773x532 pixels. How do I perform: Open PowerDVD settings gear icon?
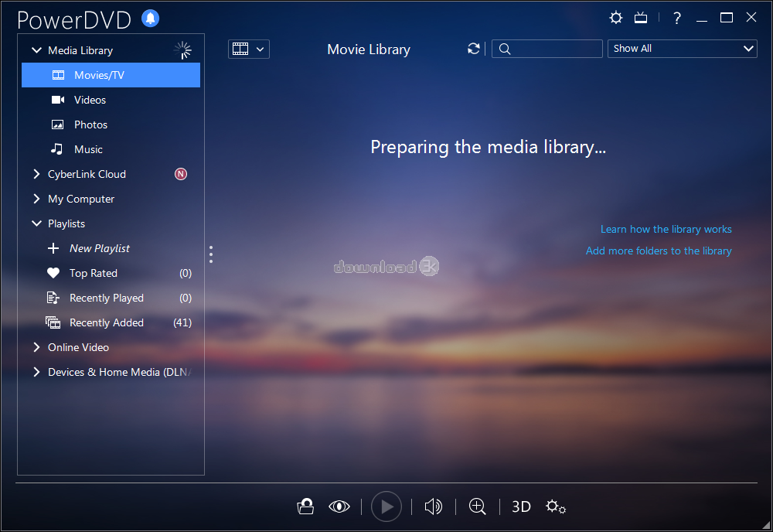[x=615, y=18]
